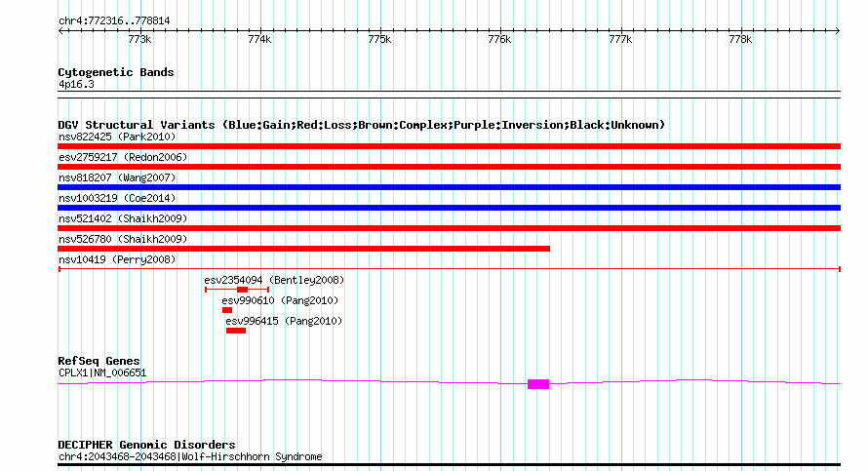Viewport: 868px width, 471px height.
Task: Click the RefSeq Genes track title
Action: pos(99,361)
